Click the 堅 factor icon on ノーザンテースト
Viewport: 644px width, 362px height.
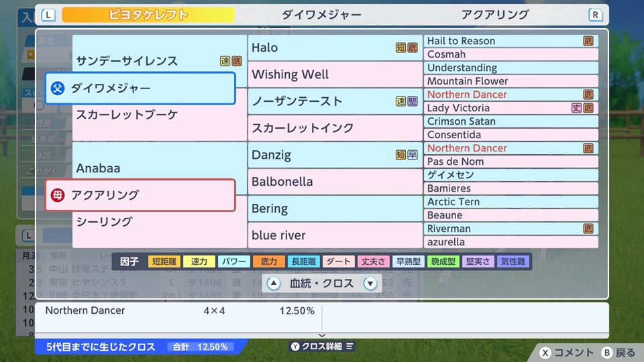[x=413, y=101]
